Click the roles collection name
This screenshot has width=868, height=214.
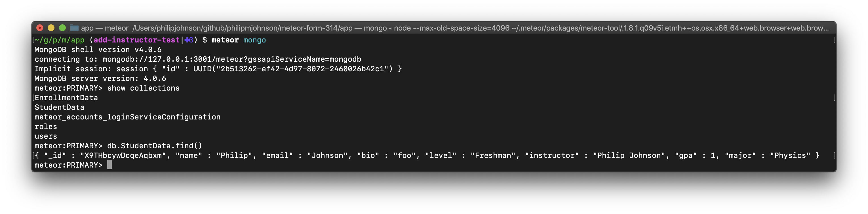coord(46,127)
